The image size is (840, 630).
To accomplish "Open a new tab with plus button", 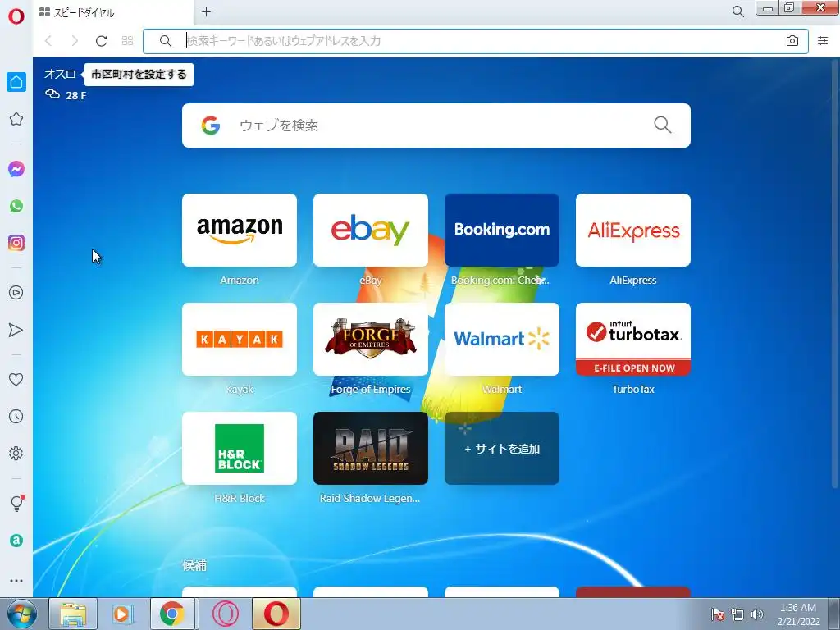I will click(x=206, y=11).
